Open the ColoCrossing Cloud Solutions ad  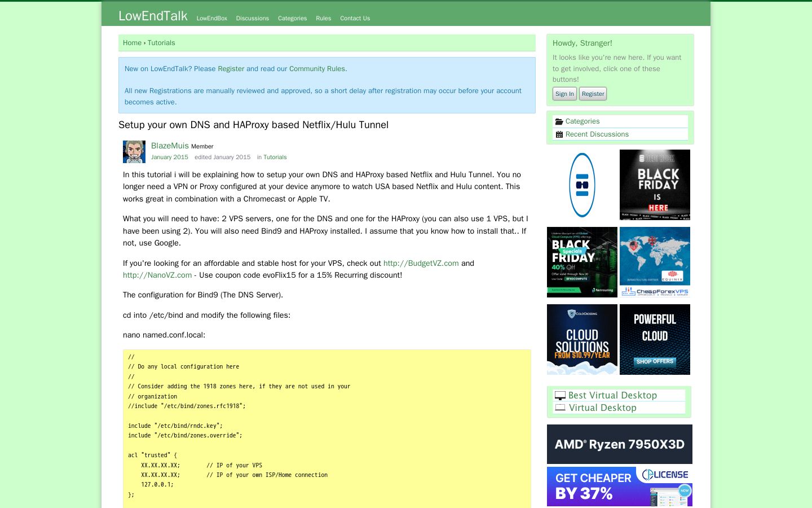582,339
